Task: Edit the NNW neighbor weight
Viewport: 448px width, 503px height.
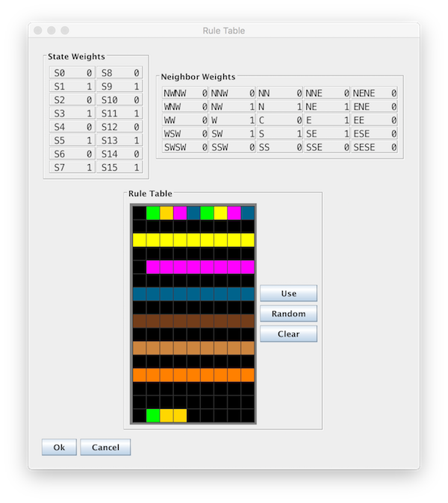Action: (x=232, y=93)
